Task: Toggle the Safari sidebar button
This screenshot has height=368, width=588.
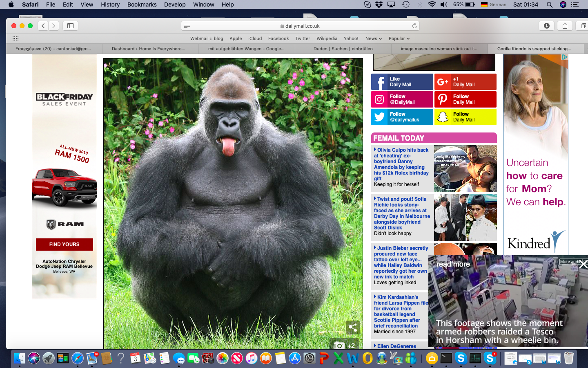Action: (x=70, y=26)
